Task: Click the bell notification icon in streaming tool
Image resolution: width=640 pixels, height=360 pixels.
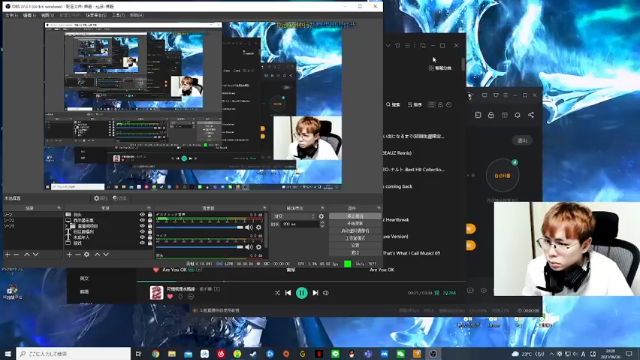Action: (x=518, y=115)
